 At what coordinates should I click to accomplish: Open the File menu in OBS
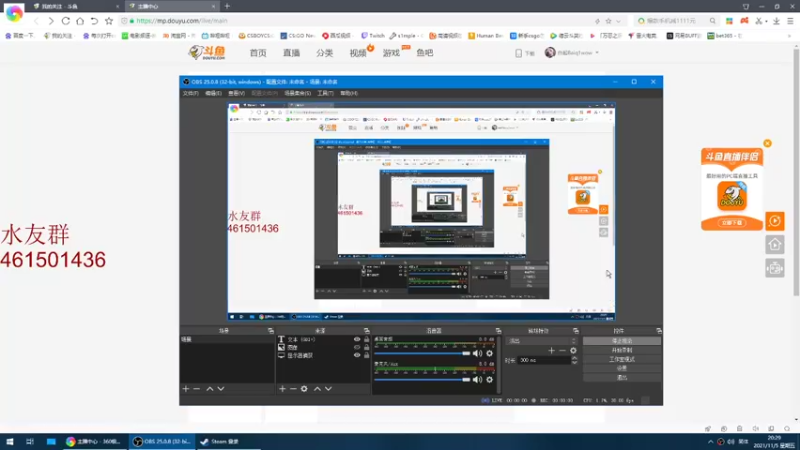click(x=190, y=93)
